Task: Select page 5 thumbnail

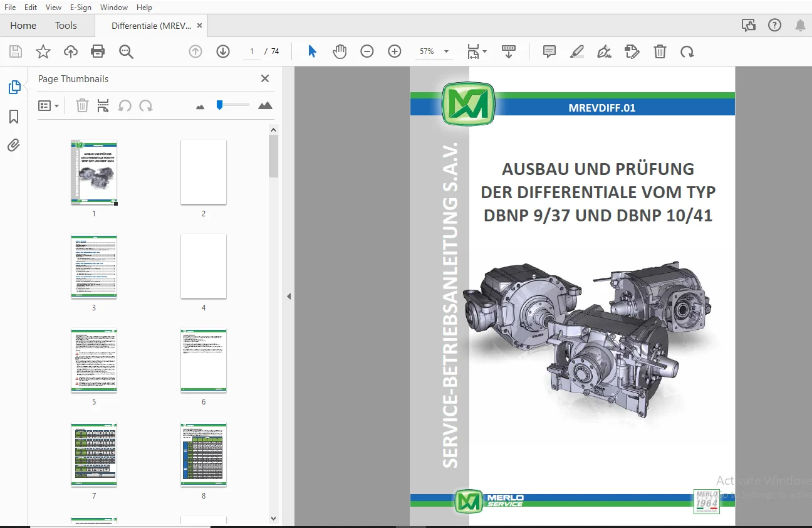Action: (x=94, y=361)
